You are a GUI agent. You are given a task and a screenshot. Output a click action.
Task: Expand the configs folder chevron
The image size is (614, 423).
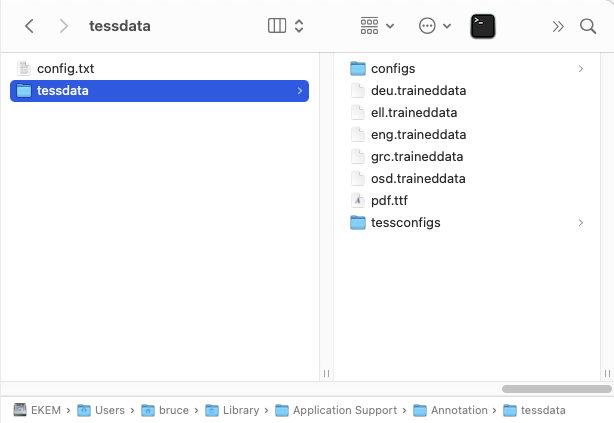(x=580, y=69)
